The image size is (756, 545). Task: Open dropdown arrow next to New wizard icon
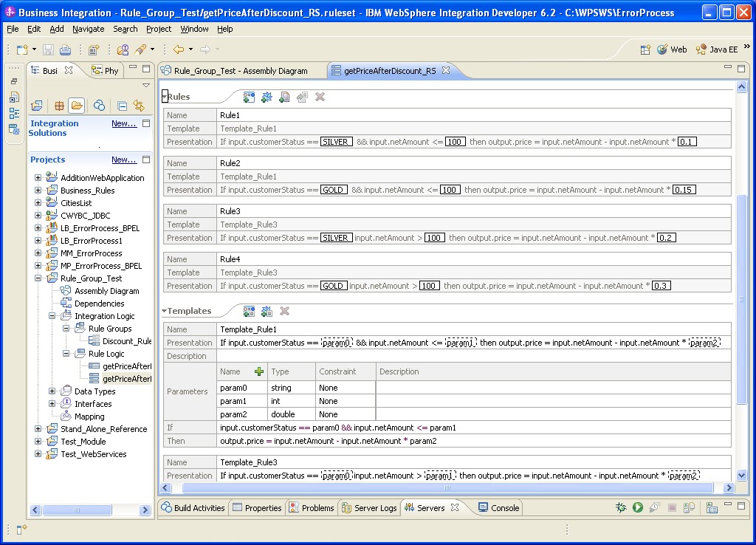click(x=34, y=49)
